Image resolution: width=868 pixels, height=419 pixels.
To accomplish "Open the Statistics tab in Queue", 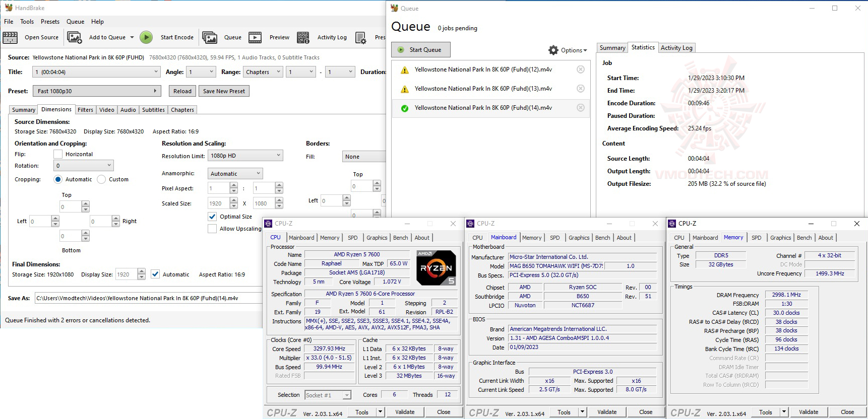I will click(x=643, y=47).
